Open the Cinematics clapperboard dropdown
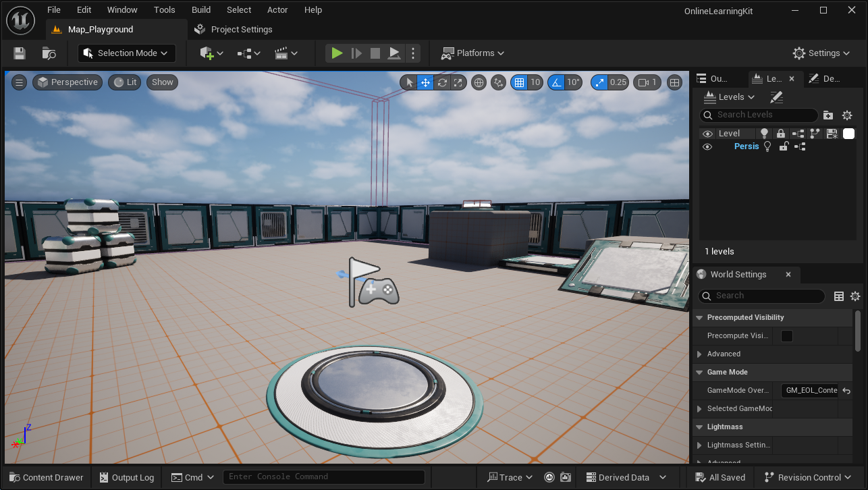The height and width of the screenshot is (490, 868). point(286,53)
